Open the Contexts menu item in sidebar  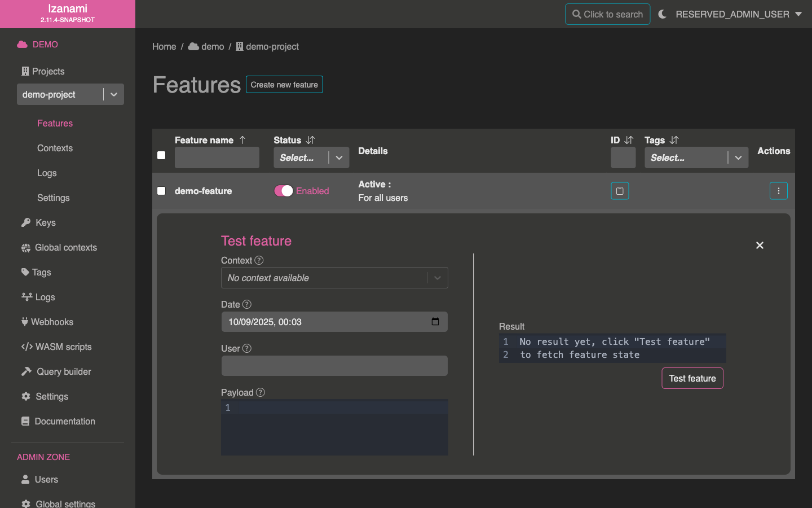click(55, 148)
